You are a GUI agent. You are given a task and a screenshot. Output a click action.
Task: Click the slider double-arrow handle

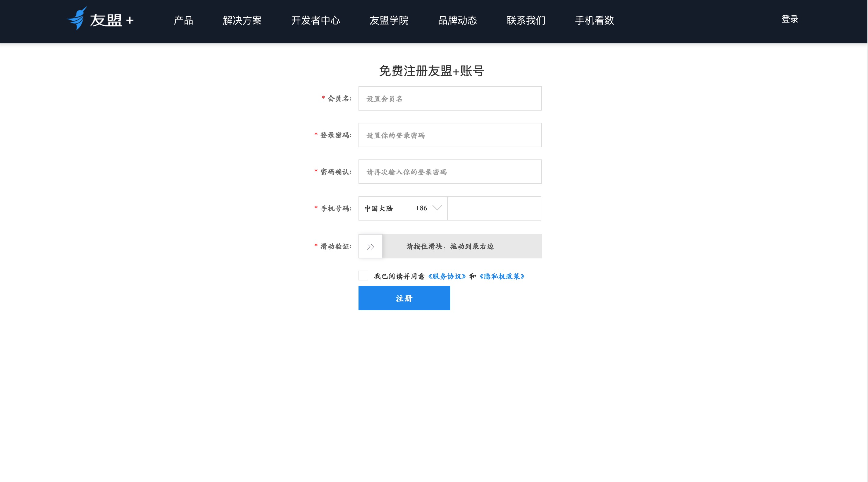[x=371, y=246]
